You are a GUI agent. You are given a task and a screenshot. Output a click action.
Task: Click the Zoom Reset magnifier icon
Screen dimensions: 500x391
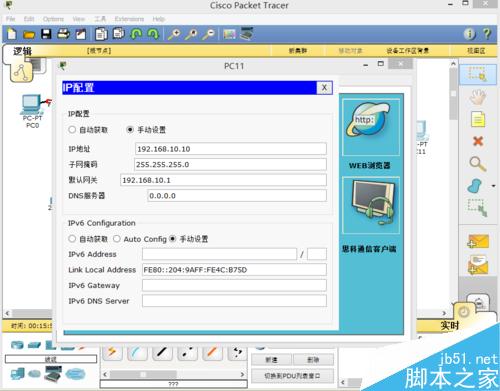pyautogui.click(x=191, y=34)
